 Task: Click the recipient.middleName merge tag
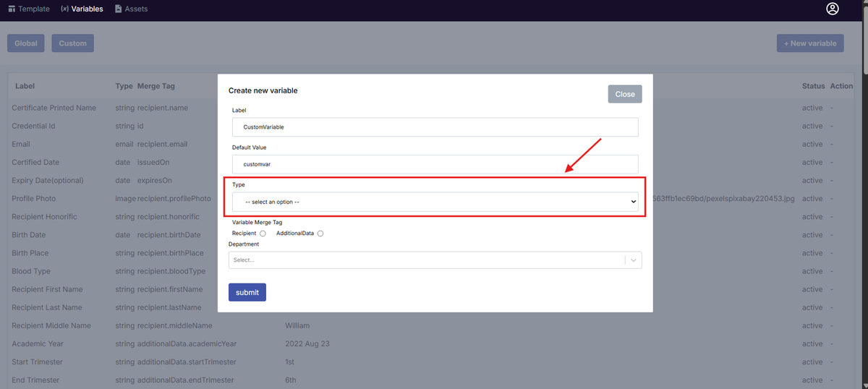click(x=175, y=325)
